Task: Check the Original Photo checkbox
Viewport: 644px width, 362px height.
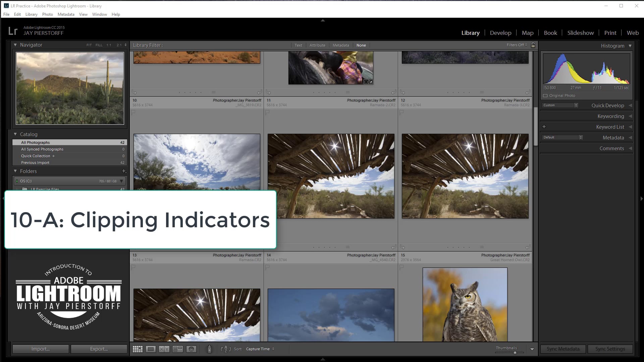Action: (545, 96)
